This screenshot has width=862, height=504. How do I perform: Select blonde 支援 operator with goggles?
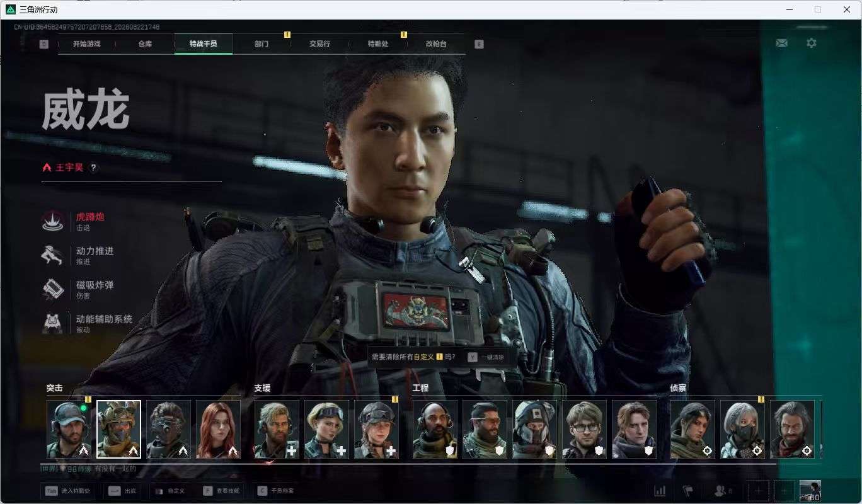click(x=326, y=430)
